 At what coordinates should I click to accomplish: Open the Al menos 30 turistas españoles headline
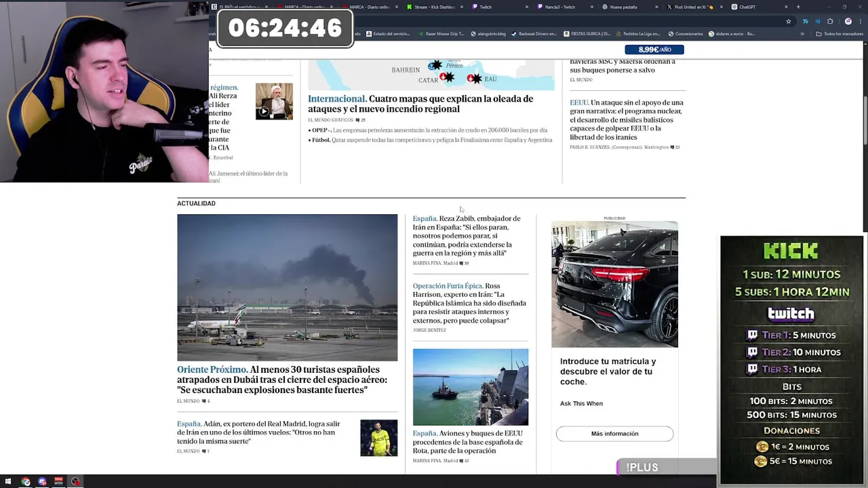tap(282, 380)
